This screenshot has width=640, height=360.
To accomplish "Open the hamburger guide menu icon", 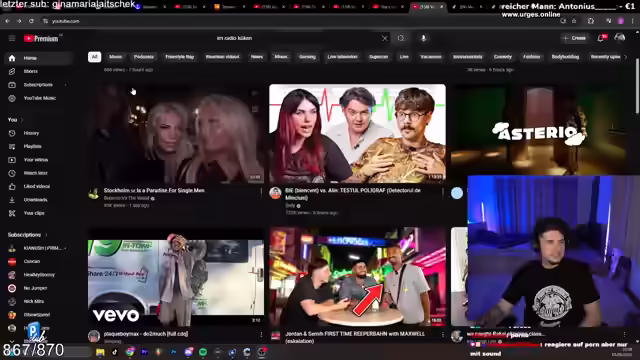I will click(12, 38).
